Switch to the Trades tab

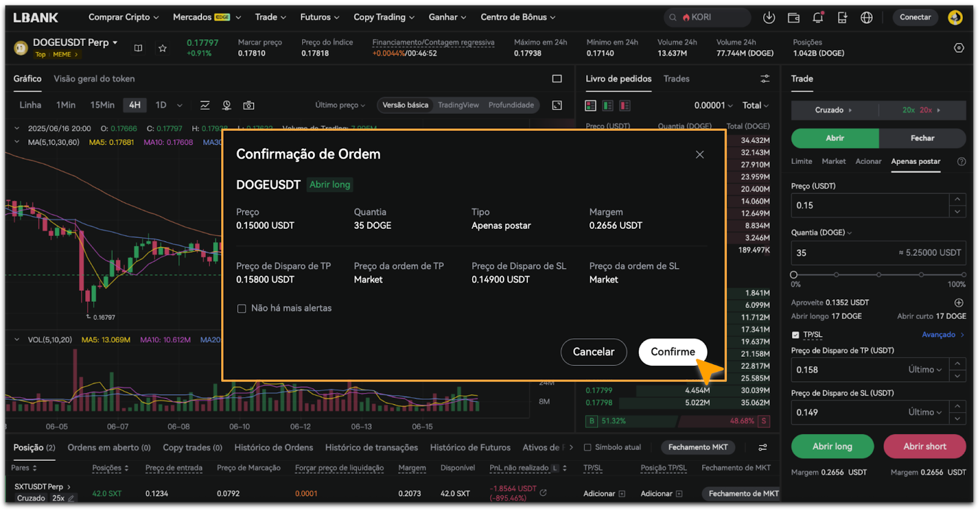pyautogui.click(x=676, y=79)
